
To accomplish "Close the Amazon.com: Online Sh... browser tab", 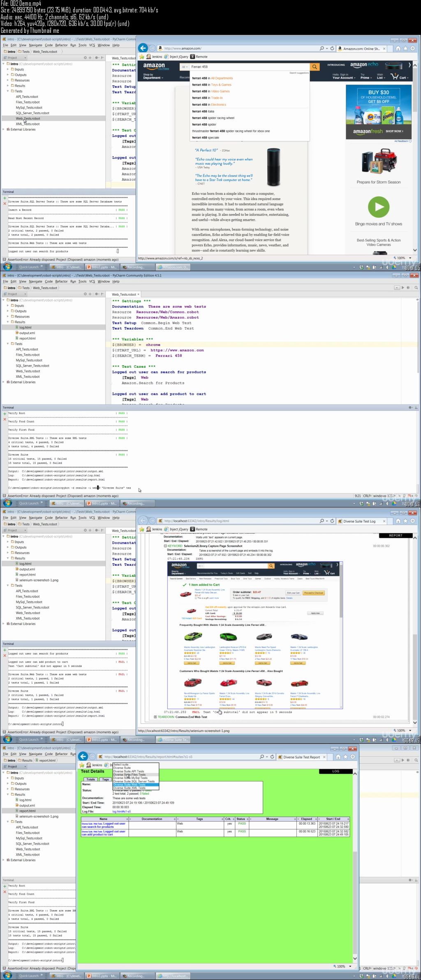I will coord(384,48).
